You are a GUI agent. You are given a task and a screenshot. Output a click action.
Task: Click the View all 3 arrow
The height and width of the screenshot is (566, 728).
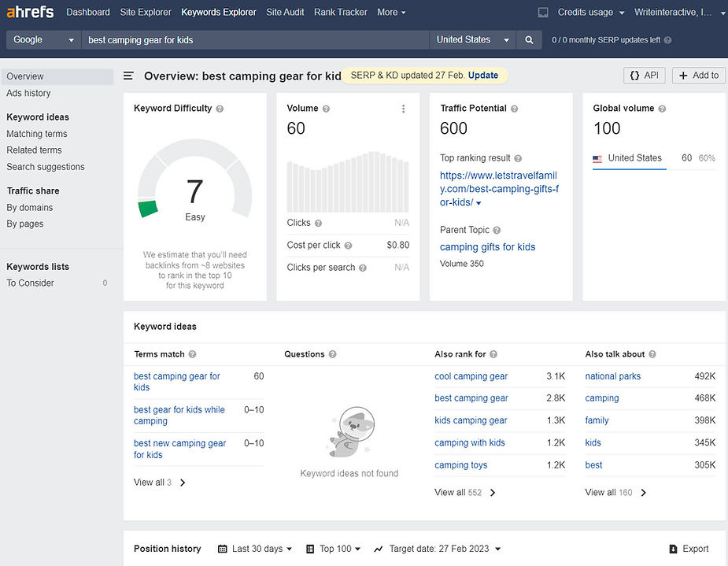point(183,483)
